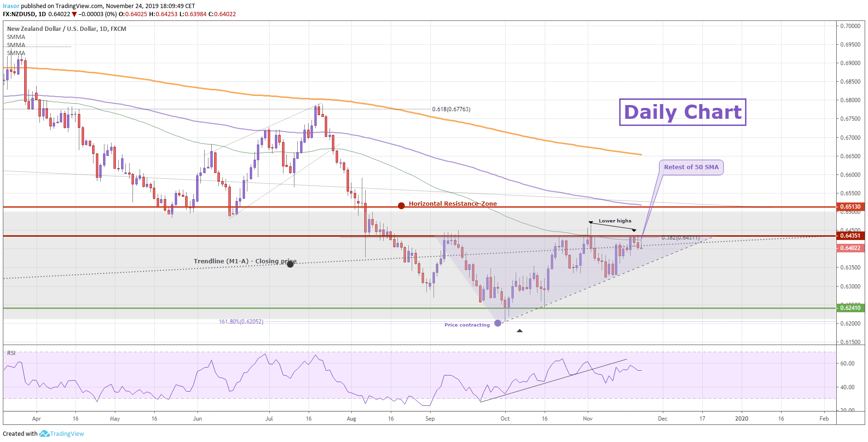Open the TradingView link in footer
Viewport: 868px width, 442px height.
click(67, 433)
